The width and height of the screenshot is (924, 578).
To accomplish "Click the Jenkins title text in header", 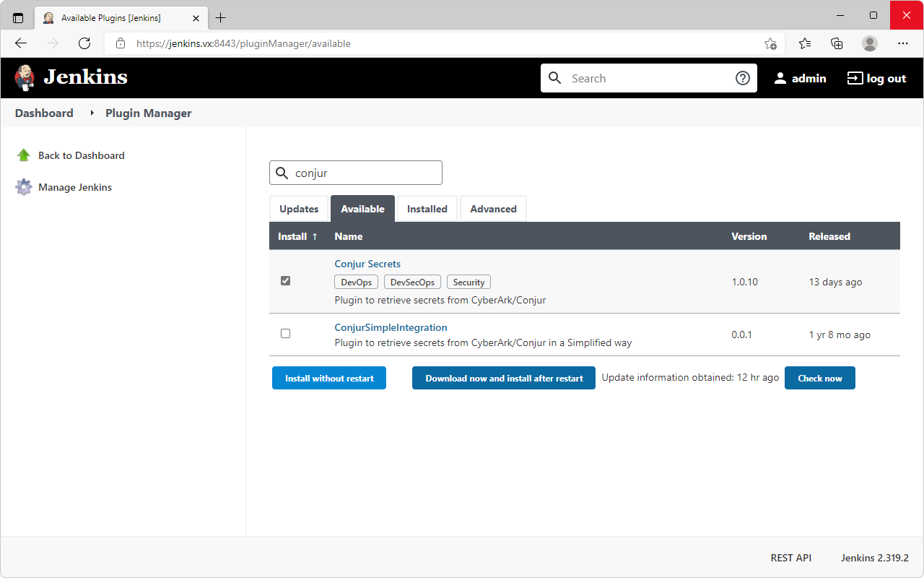I will point(85,77).
